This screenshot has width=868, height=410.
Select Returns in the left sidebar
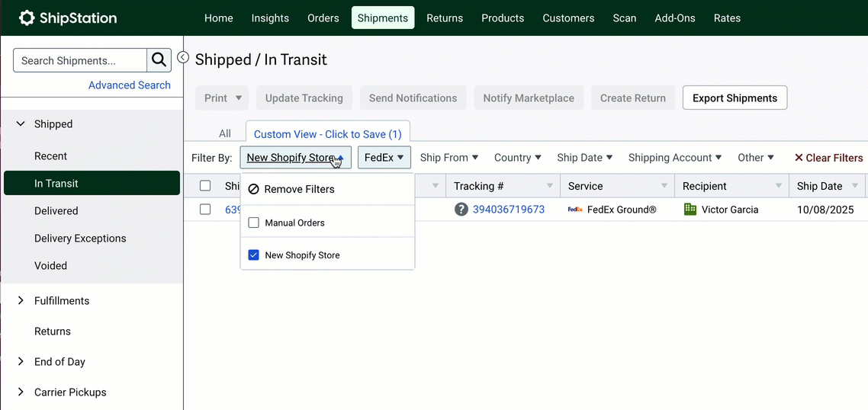(x=53, y=332)
